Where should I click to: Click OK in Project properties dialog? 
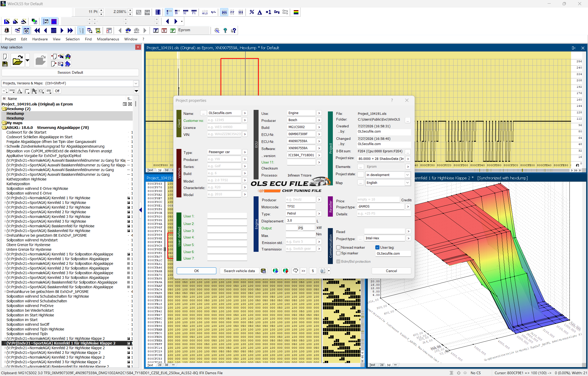tap(197, 271)
